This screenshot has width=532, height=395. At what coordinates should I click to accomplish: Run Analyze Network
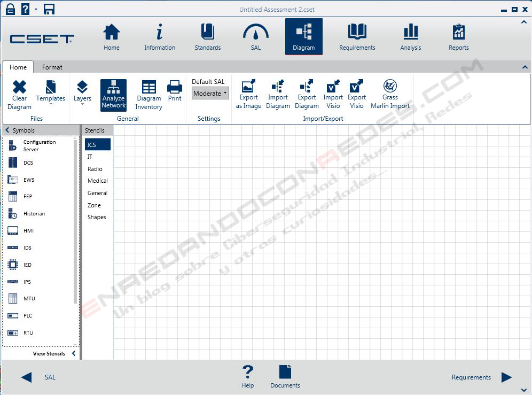[x=113, y=94]
